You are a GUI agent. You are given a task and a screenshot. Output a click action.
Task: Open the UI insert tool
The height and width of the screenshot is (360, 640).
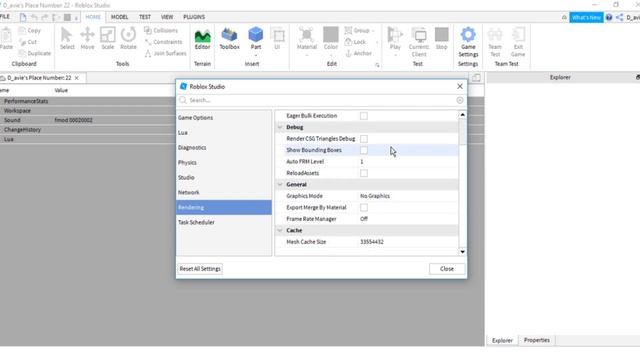tap(278, 39)
